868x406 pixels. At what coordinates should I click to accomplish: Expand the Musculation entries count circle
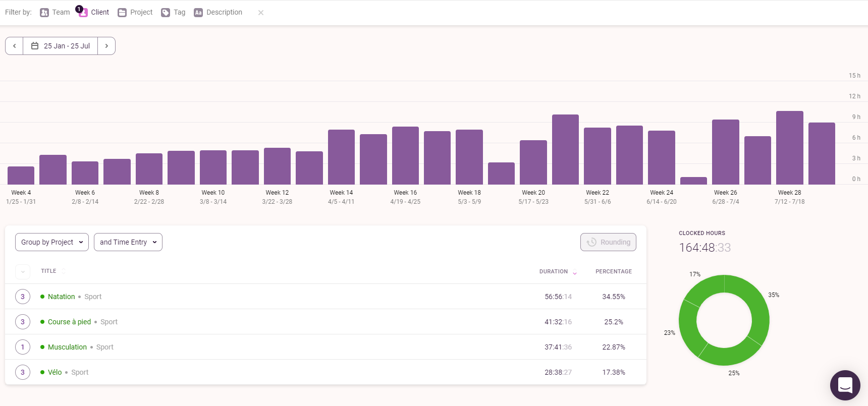pos(23,347)
